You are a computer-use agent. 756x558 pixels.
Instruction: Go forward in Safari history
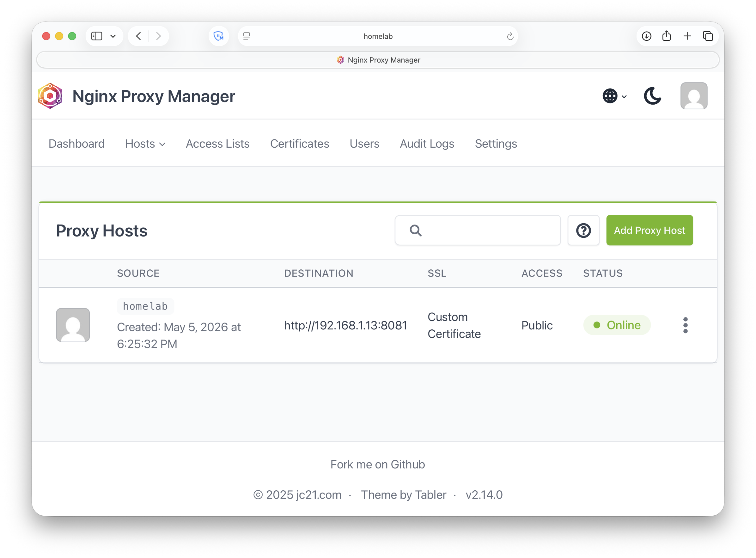tap(158, 36)
